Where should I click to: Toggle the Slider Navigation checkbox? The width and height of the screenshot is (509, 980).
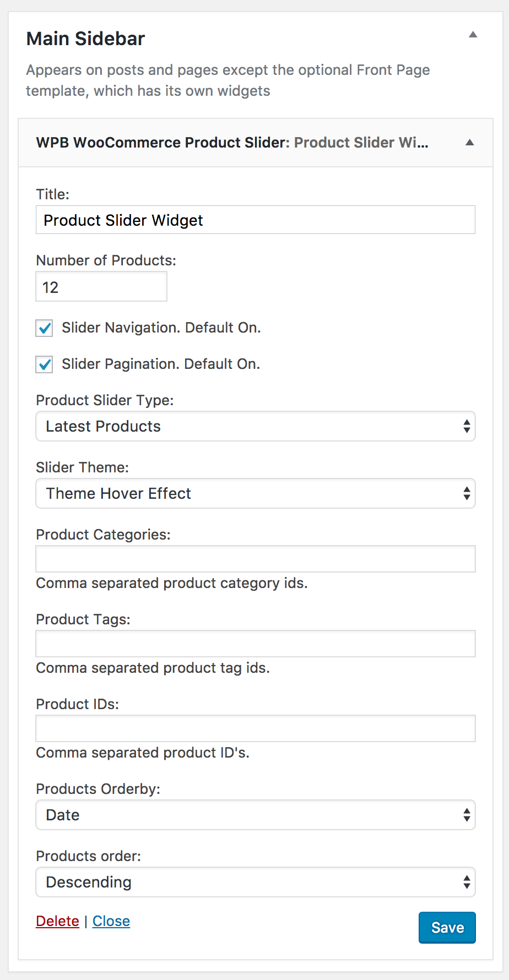[x=44, y=328]
